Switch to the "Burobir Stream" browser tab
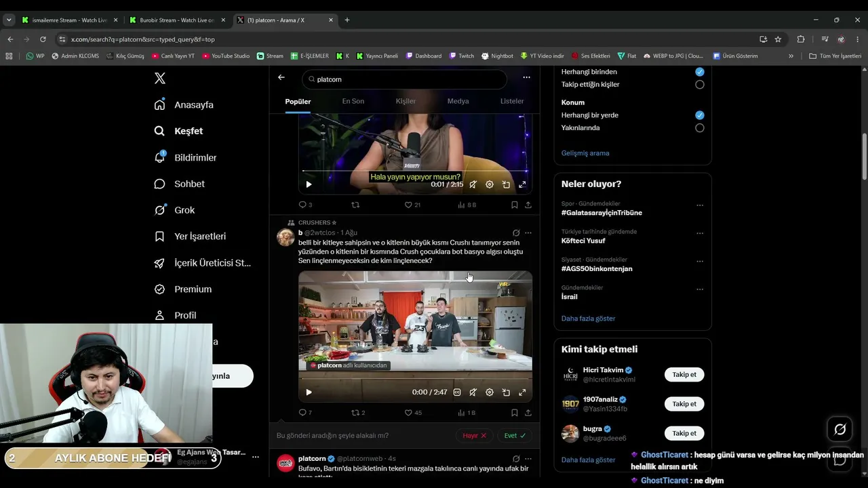The image size is (868, 488). coord(177,20)
